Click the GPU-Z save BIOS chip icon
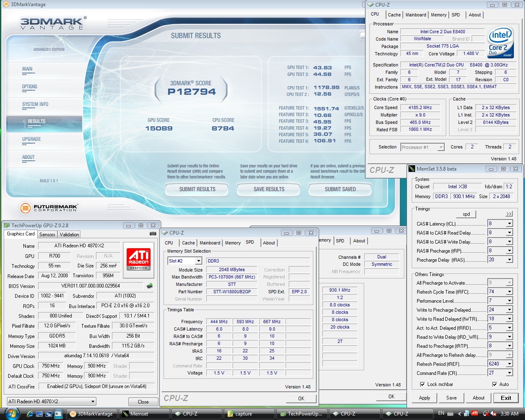525x420 pixels. tap(150, 285)
